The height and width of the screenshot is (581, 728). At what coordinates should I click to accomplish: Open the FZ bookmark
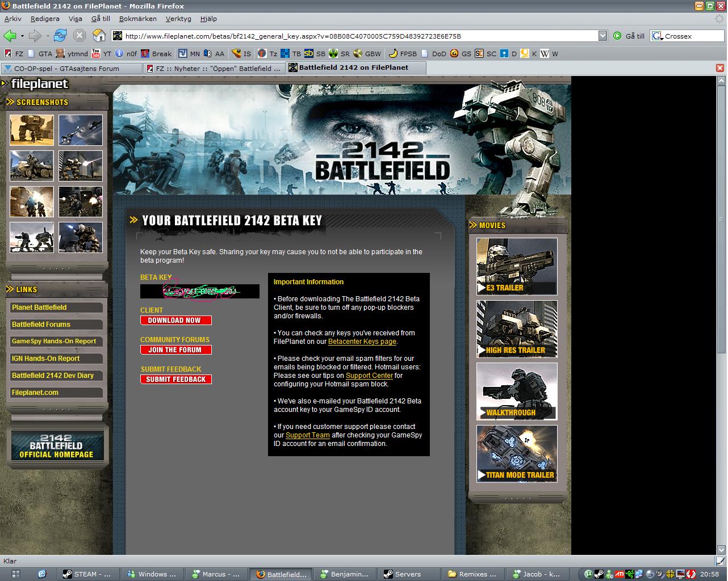pos(14,54)
